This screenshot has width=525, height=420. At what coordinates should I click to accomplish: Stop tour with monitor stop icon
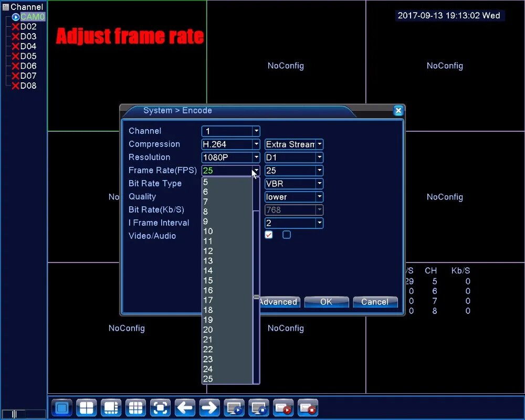click(x=259, y=407)
